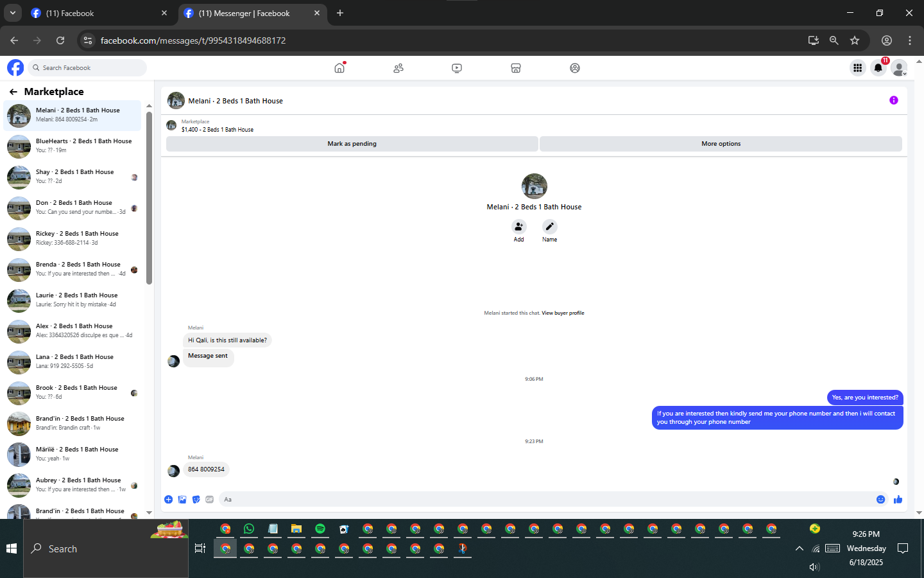
Task: Open the Brenda conversation
Action: [72, 269]
